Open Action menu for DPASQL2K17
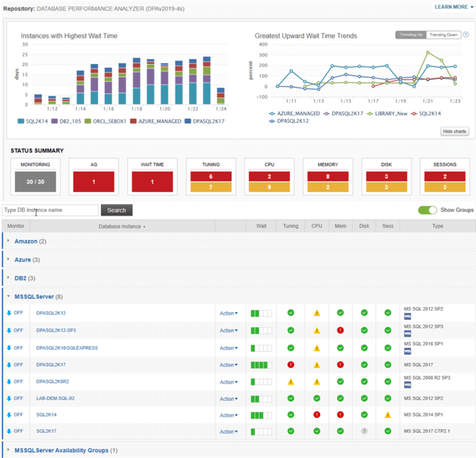 pos(229,365)
